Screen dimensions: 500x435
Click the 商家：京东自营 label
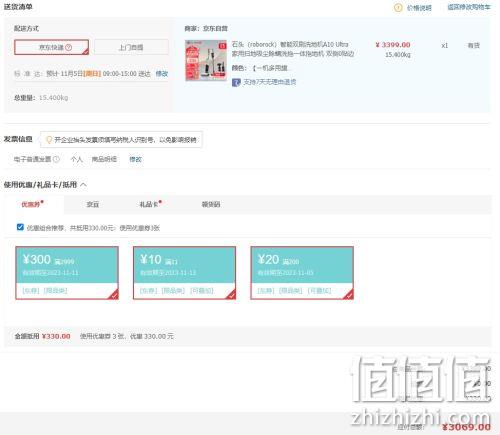206,29
